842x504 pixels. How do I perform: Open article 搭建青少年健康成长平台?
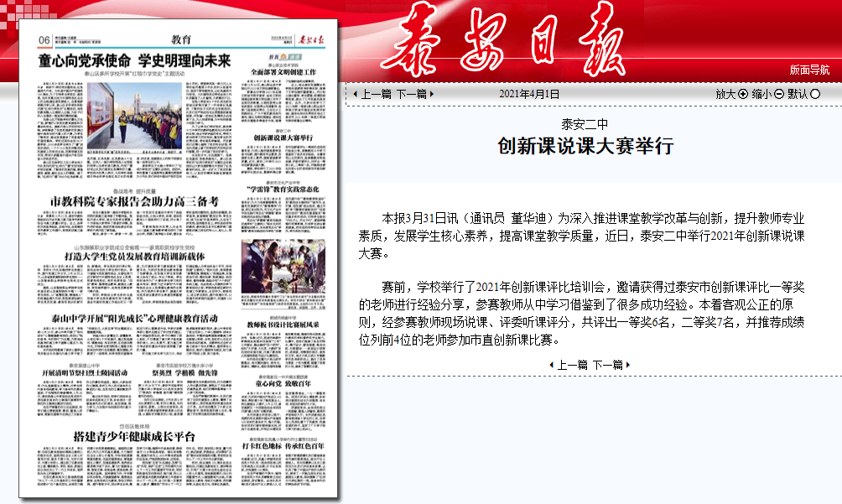pos(134,436)
